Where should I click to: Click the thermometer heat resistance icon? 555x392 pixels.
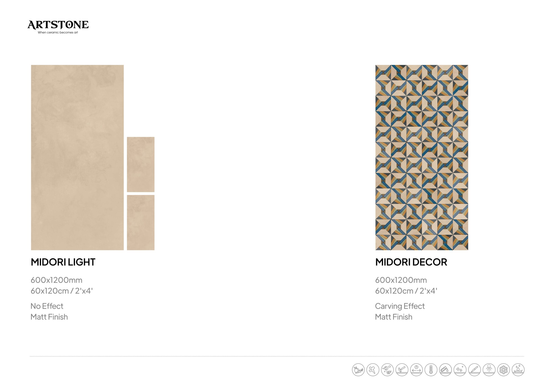(x=431, y=369)
